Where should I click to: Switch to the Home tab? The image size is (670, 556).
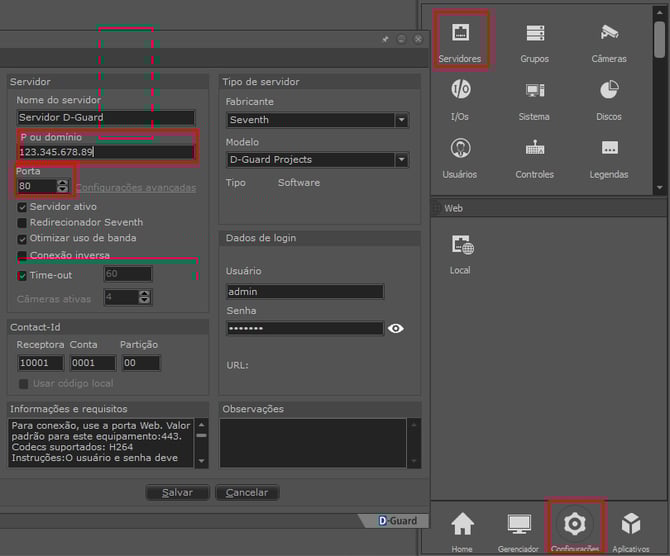point(462,530)
